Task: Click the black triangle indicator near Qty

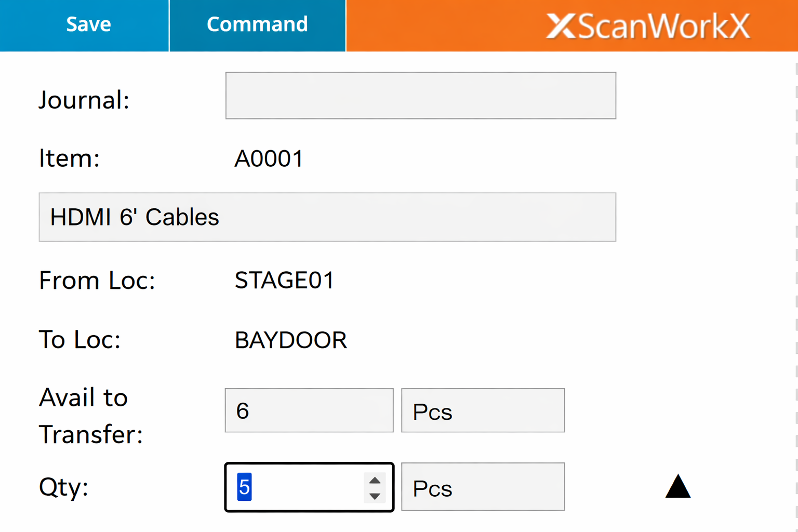Action: [x=678, y=487]
